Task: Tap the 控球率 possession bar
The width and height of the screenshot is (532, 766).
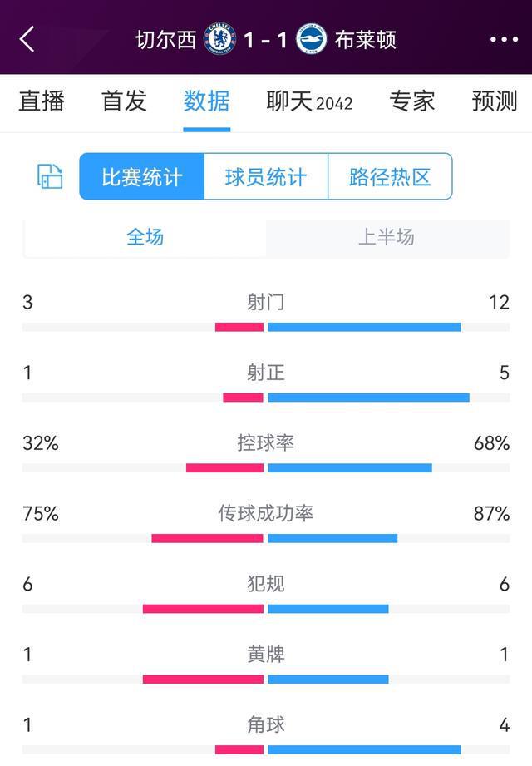Action: (x=266, y=467)
